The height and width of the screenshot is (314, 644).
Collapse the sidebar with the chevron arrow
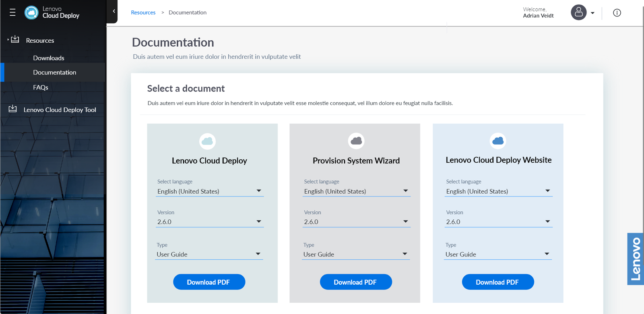(x=114, y=11)
